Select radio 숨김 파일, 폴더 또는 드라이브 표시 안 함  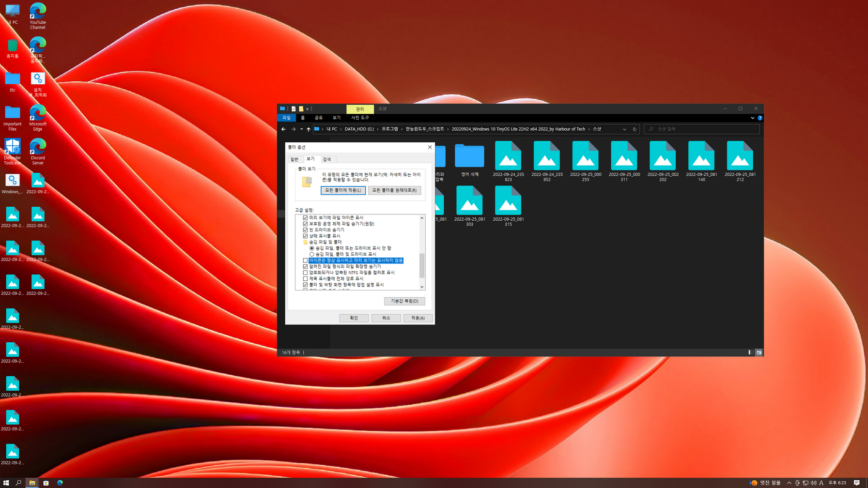click(x=311, y=248)
